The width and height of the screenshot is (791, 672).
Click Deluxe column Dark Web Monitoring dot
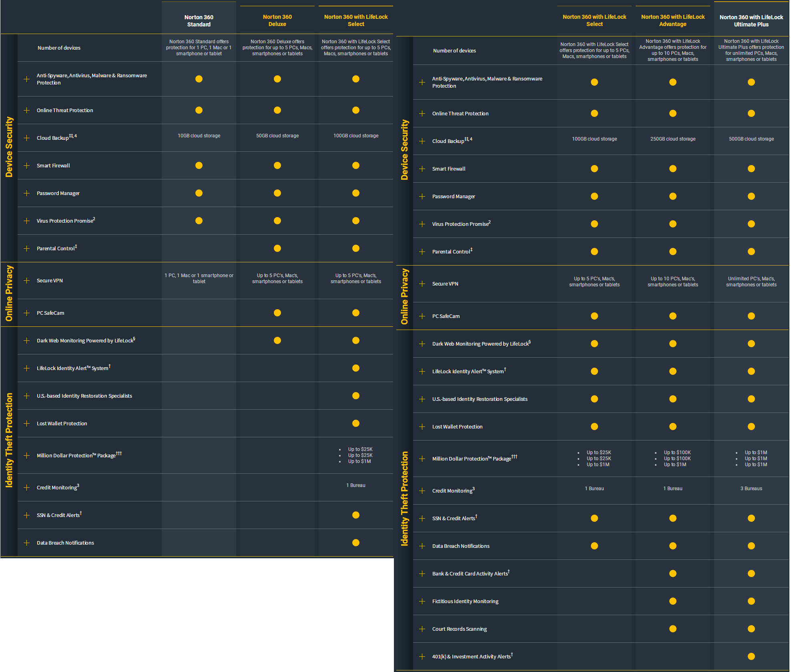277,340
